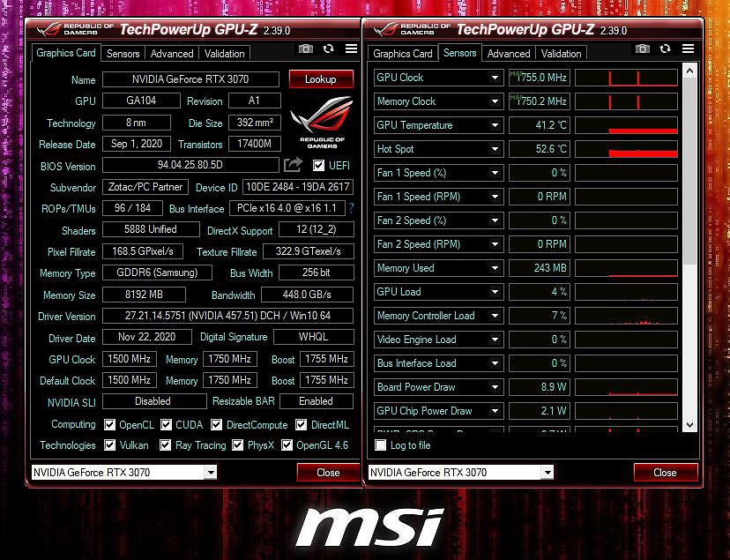Switch to Validation tab in left window
The width and height of the screenshot is (730, 560).
point(225,54)
